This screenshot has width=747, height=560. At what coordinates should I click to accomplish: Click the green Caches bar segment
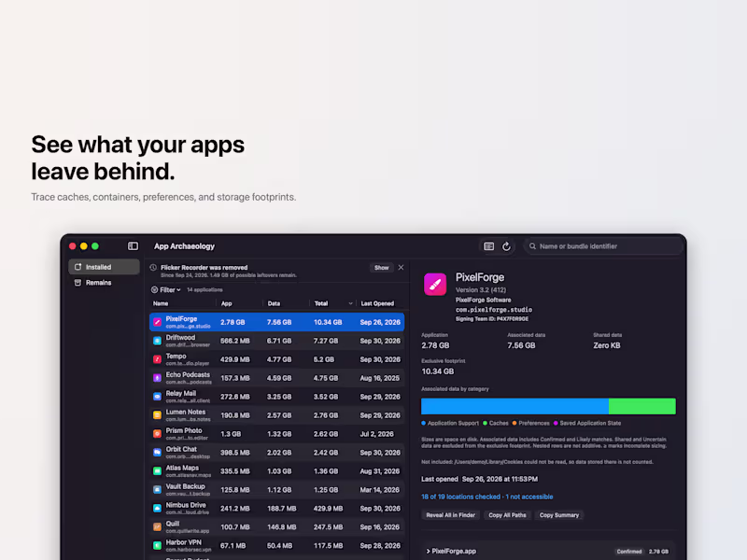(642, 406)
